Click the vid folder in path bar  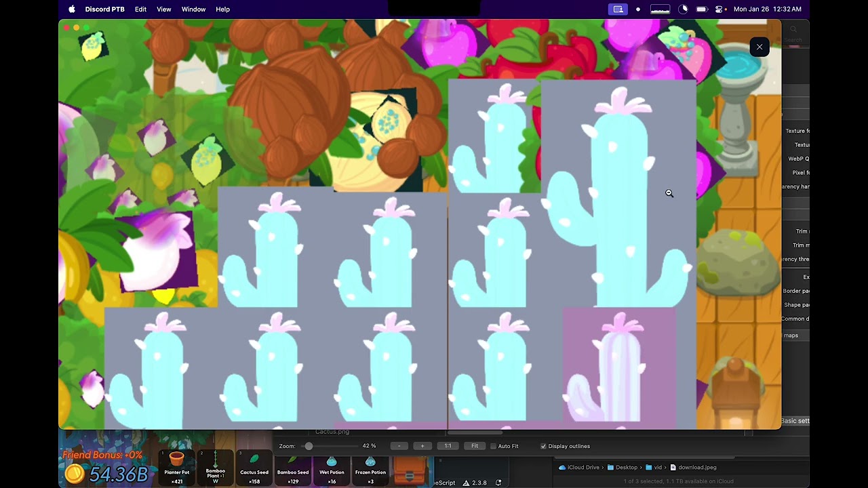coord(654,467)
